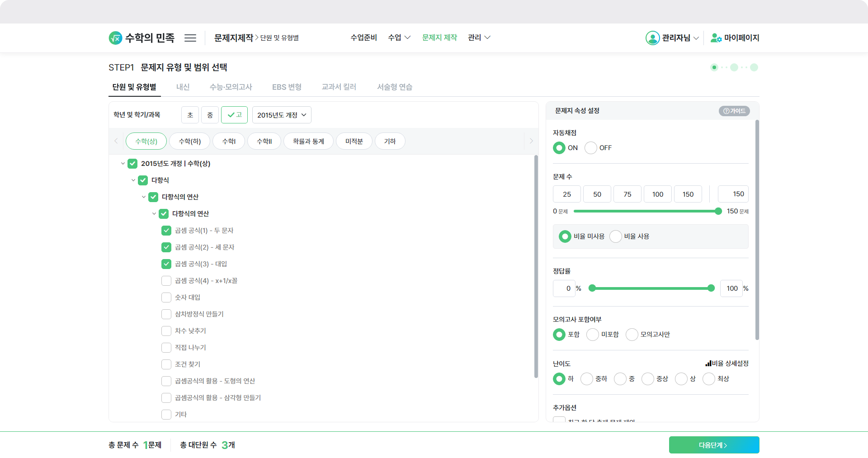Open 비율 상세설정 bar chart icon

(x=708, y=364)
